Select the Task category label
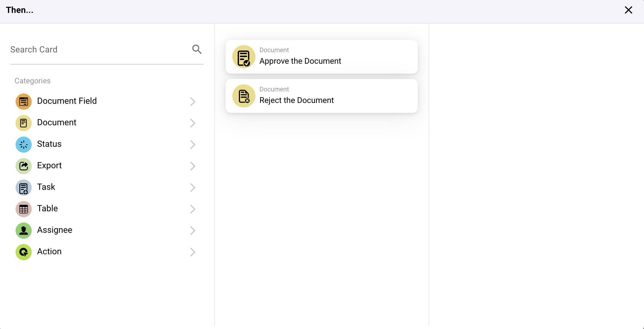Screen dimensions: 644x329 [x=46, y=187]
